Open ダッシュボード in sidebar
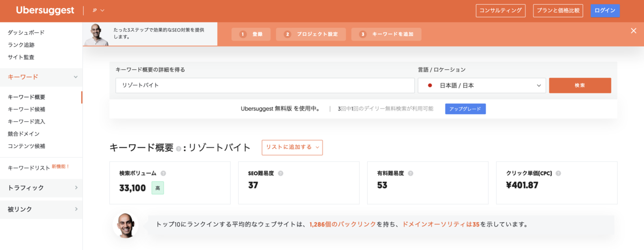 coord(26,33)
